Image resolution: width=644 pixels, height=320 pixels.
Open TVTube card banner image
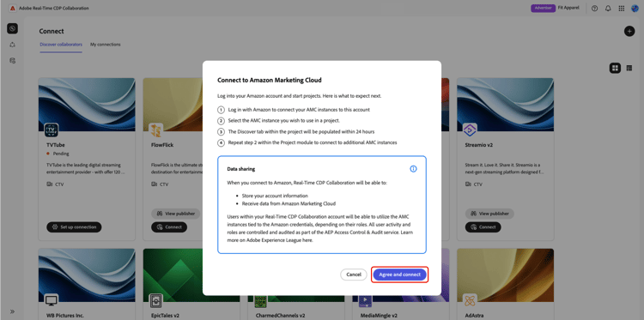click(x=87, y=105)
